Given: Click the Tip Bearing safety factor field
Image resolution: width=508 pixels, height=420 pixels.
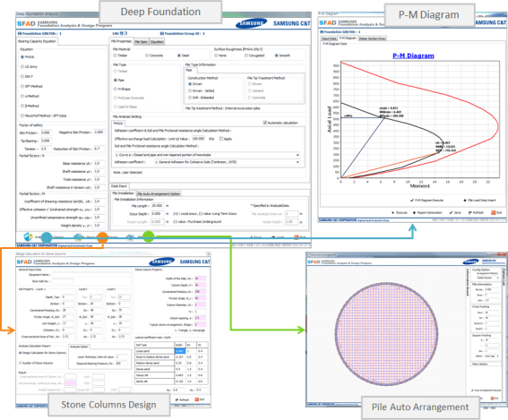Looking at the screenshot, I should point(46,141).
